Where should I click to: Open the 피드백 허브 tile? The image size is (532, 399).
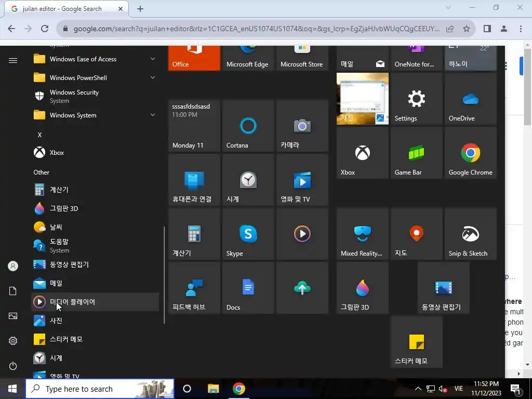click(x=194, y=288)
